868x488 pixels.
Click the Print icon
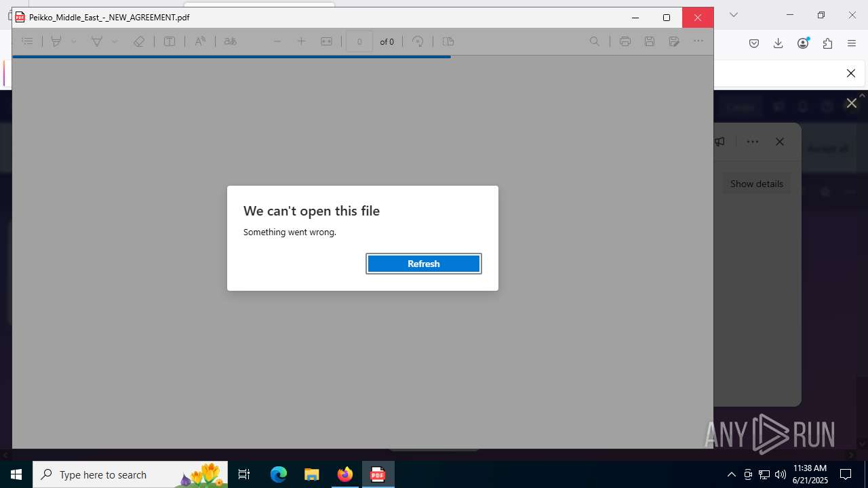625,41
